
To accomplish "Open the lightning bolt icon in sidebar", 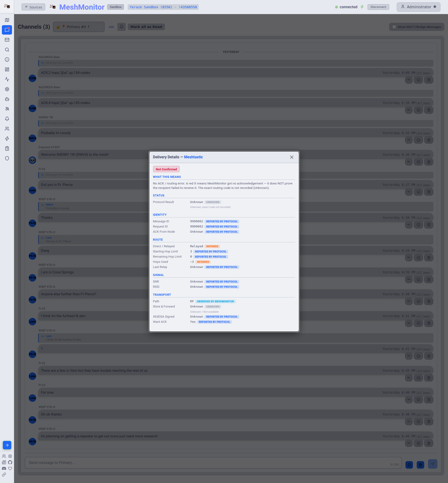I will click(7, 139).
